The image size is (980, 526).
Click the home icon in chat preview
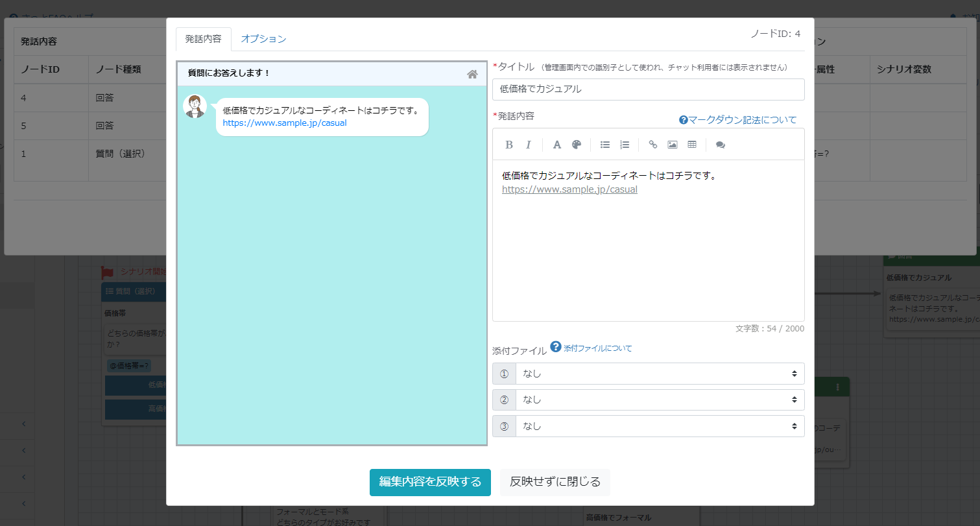pos(472,74)
